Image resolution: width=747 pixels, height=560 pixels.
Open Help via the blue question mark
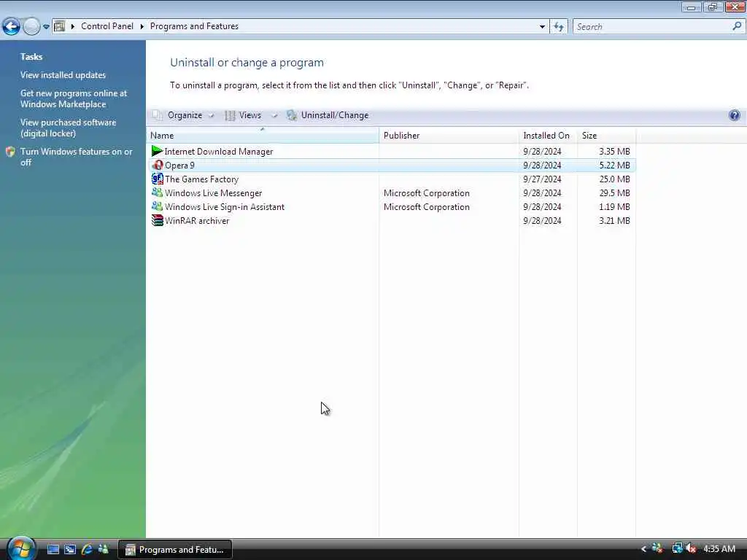click(734, 114)
